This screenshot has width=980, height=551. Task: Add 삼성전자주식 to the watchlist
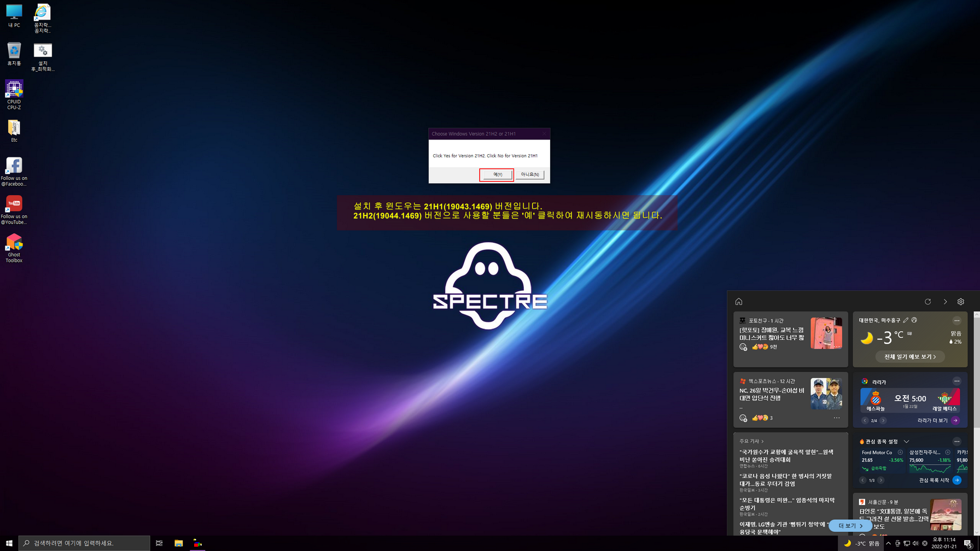click(x=948, y=453)
